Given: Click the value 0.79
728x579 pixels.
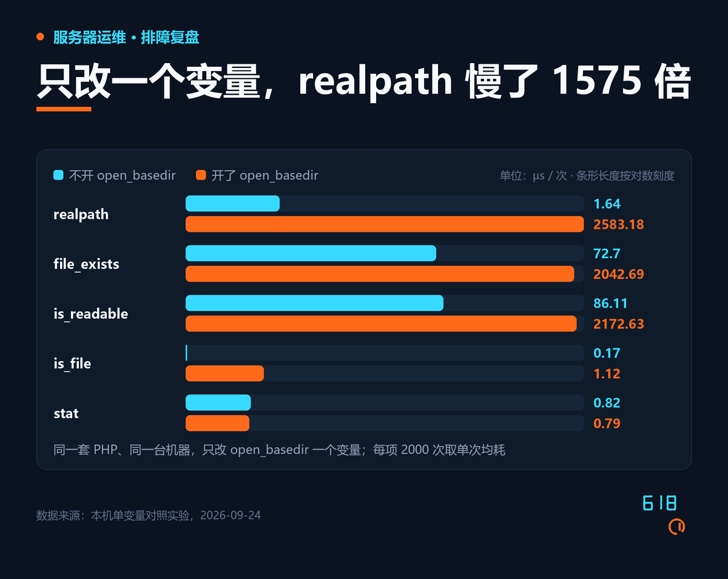Looking at the screenshot, I should (x=607, y=424).
